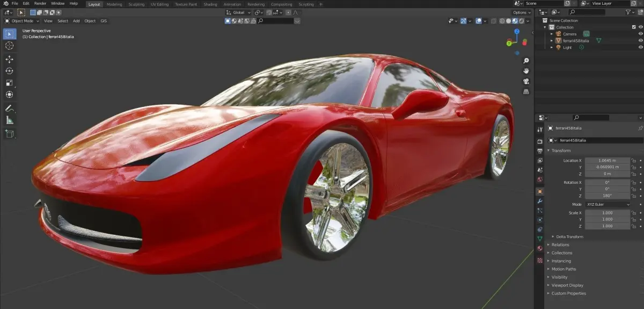Viewport: 644px width, 309px height.
Task: Activate the Cursor tool
Action: coord(10,46)
